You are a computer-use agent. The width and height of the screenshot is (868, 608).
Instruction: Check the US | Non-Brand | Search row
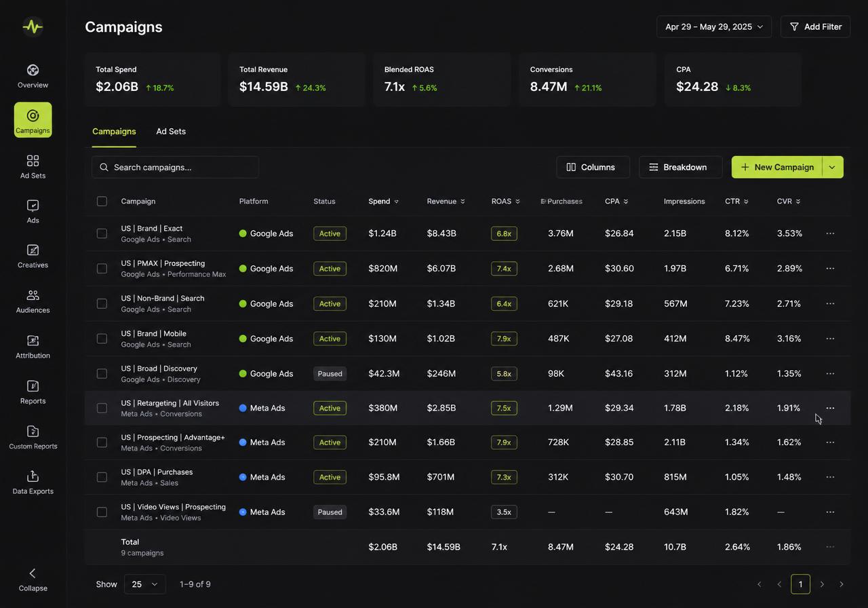[102, 303]
